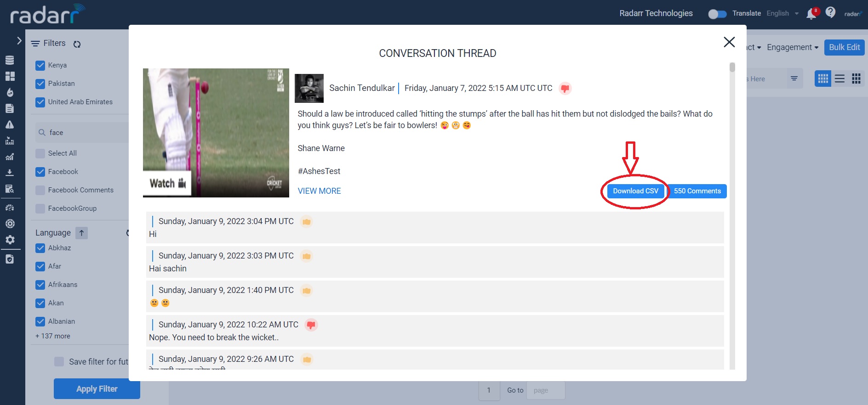868x405 pixels.
Task: Click the radarr logo at top left
Action: [47, 14]
